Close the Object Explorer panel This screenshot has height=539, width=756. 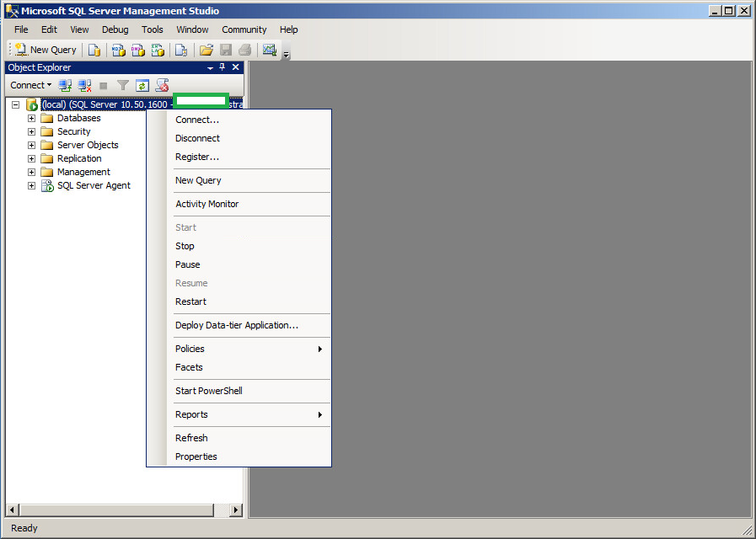(236, 67)
